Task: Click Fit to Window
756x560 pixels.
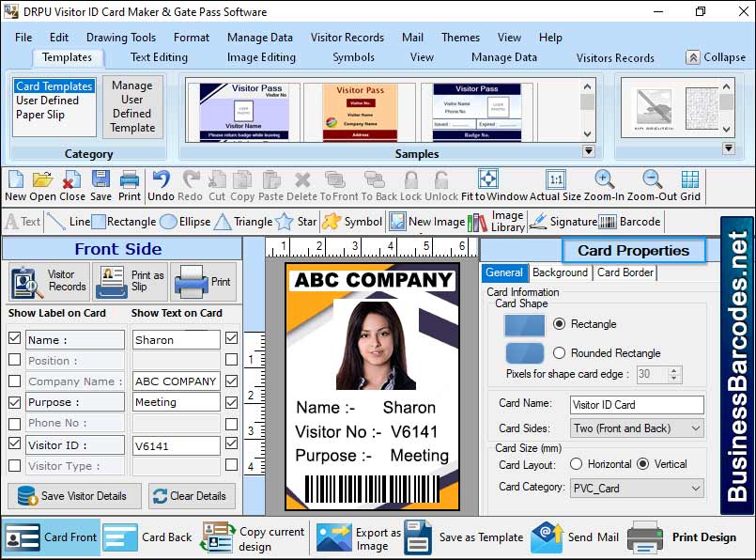Action: tap(487, 181)
